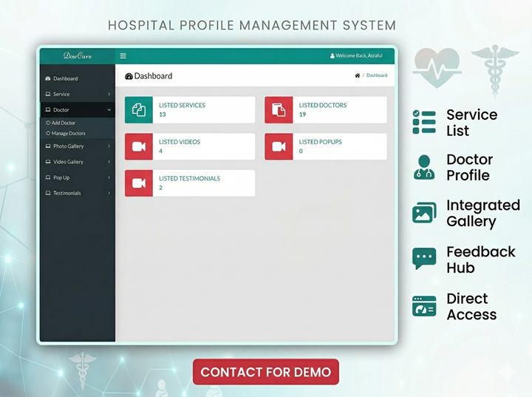
Task: Click the Listed Services card icon
Action: 139,109
